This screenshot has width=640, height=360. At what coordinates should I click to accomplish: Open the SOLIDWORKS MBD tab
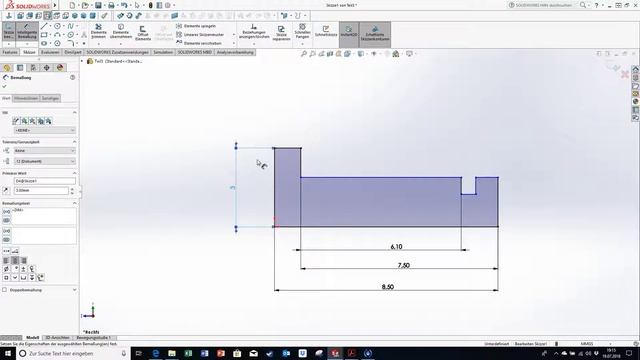(x=195, y=52)
